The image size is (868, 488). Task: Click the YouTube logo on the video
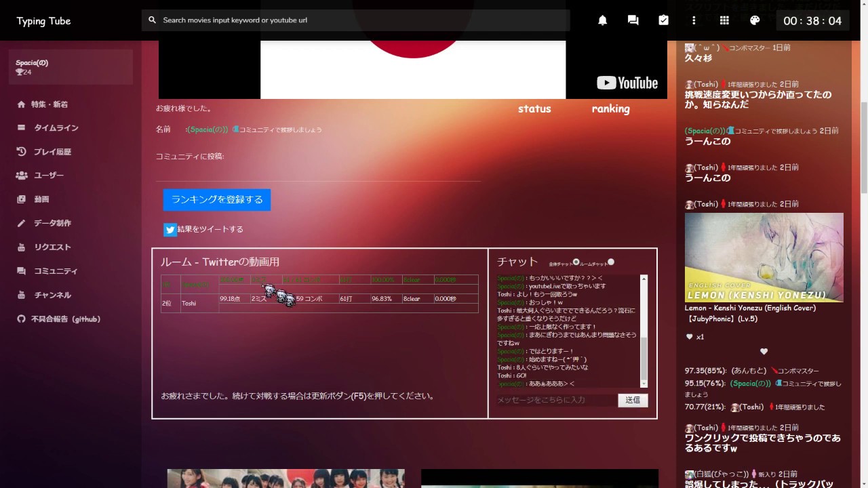(627, 83)
